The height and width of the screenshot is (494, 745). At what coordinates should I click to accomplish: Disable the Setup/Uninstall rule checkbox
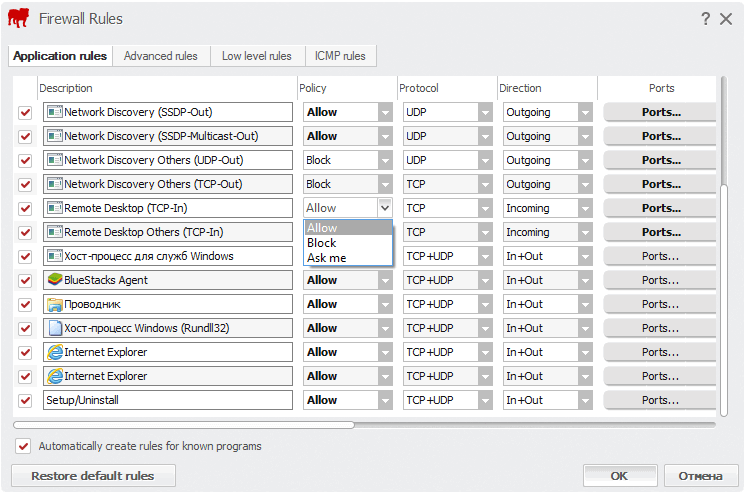[25, 400]
